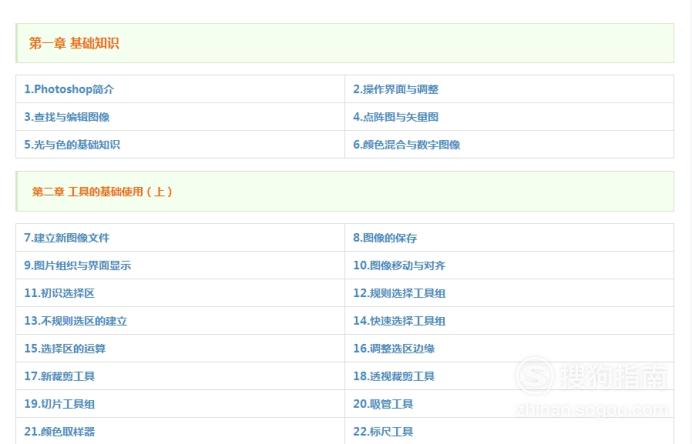Open lesson 6.颜色混合与数字图像
Image resolution: width=692 pixels, height=444 pixels.
coord(406,145)
